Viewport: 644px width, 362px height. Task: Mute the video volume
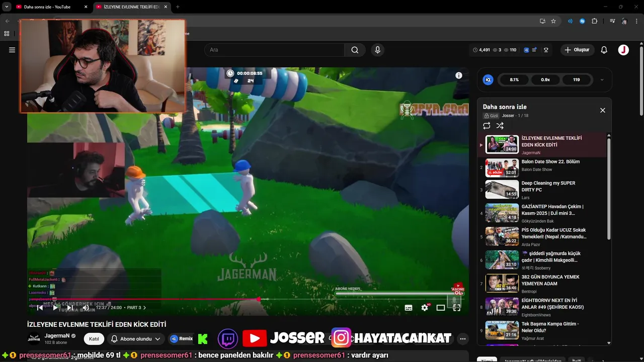pos(86,308)
